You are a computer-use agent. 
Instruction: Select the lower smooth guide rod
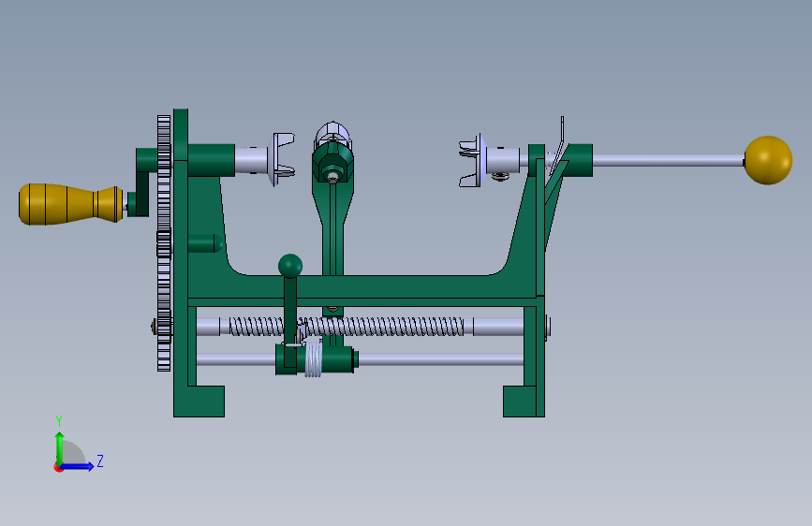tap(440, 359)
